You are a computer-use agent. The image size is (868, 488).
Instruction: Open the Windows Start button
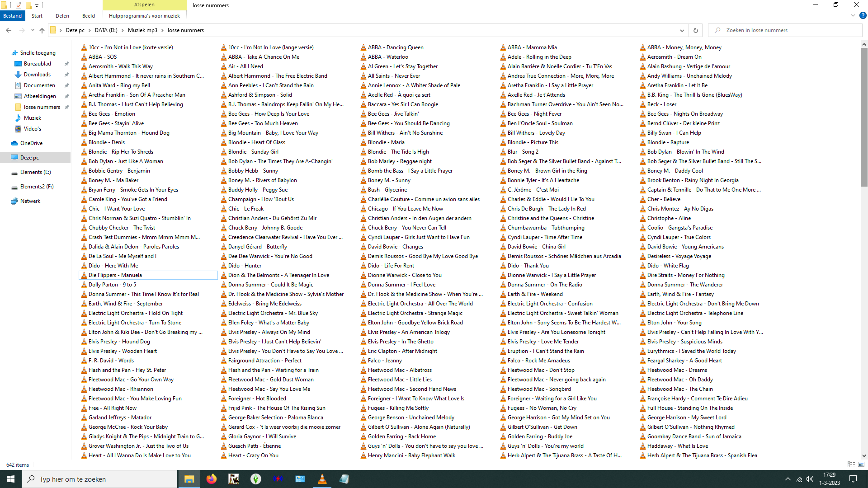11,479
